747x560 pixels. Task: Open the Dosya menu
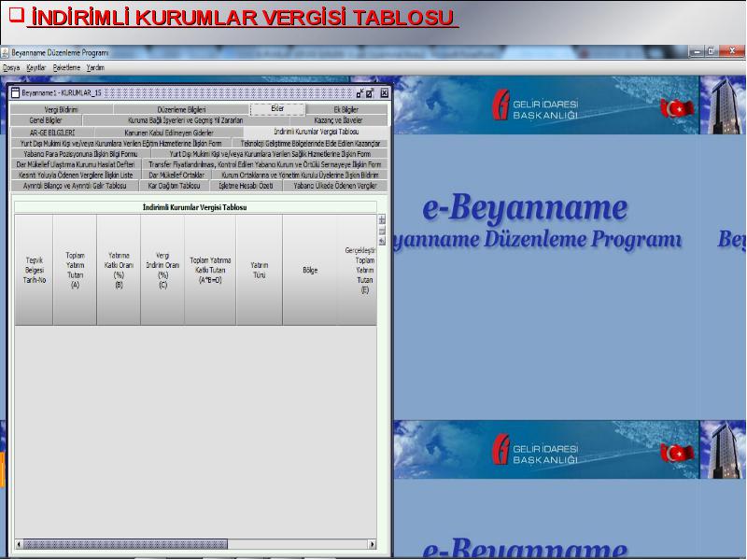coord(11,67)
